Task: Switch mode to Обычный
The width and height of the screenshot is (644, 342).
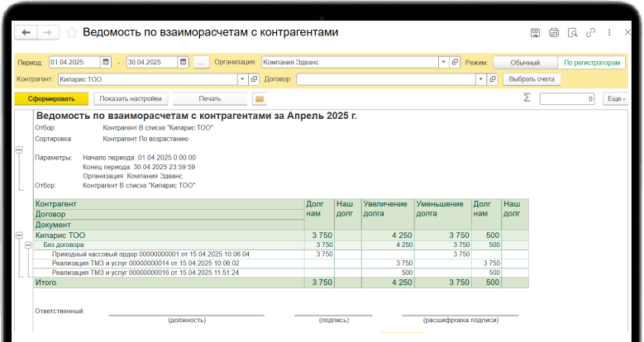Action: pyautogui.click(x=524, y=62)
